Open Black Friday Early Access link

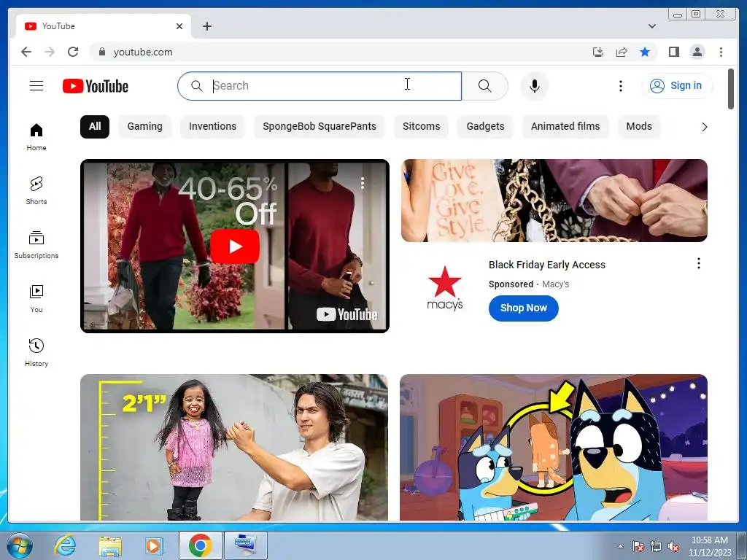[x=546, y=265]
